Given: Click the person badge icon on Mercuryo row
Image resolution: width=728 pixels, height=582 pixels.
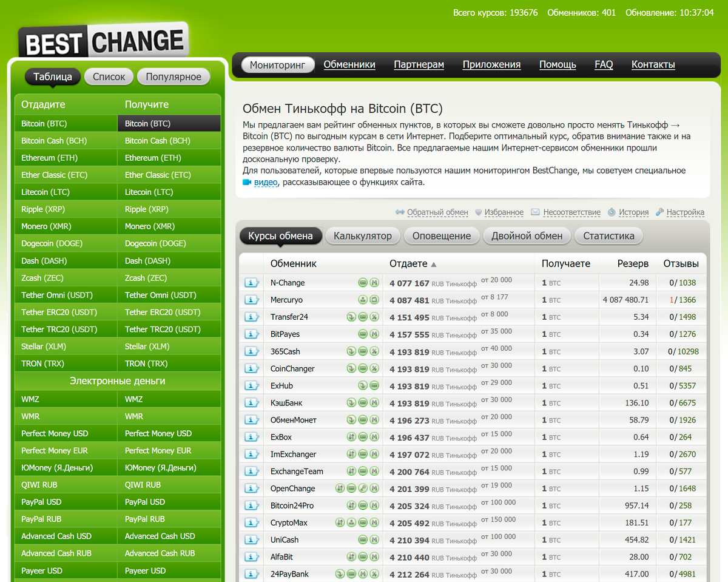Looking at the screenshot, I should tap(363, 300).
